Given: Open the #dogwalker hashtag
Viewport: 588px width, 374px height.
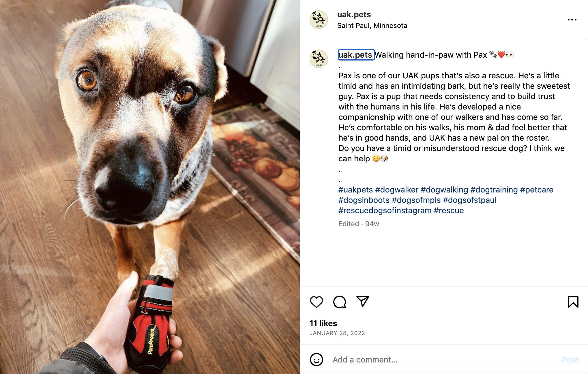Looking at the screenshot, I should point(396,190).
